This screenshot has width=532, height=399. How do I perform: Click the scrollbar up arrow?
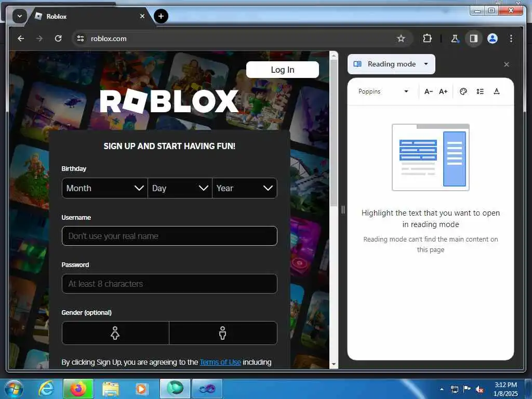[334, 55]
